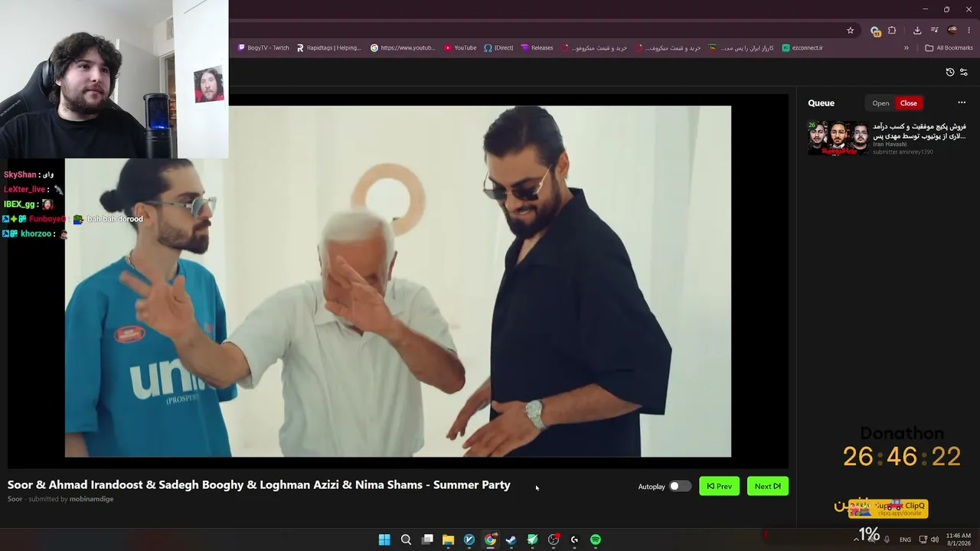
Task: Open the Rapidtags bookmark
Action: pyautogui.click(x=328, y=47)
